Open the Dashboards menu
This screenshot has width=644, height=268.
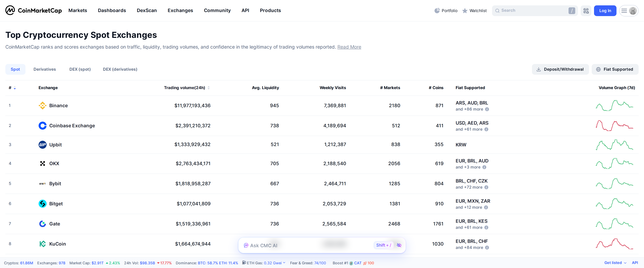pos(112,11)
